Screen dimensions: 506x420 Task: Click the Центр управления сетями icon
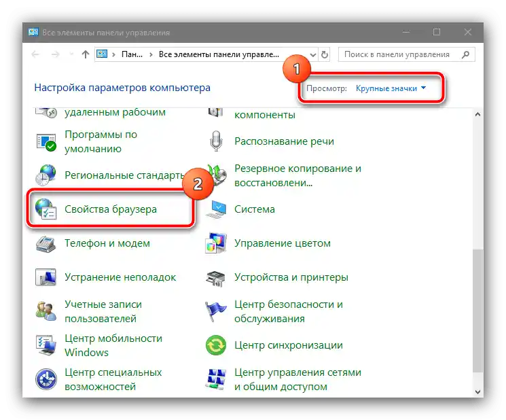(216, 379)
